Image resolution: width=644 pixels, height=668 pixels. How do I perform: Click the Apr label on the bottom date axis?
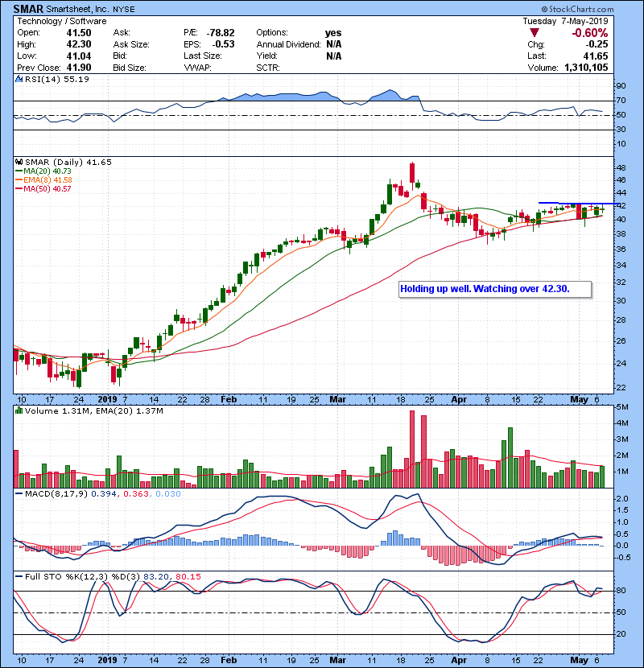pos(459,660)
